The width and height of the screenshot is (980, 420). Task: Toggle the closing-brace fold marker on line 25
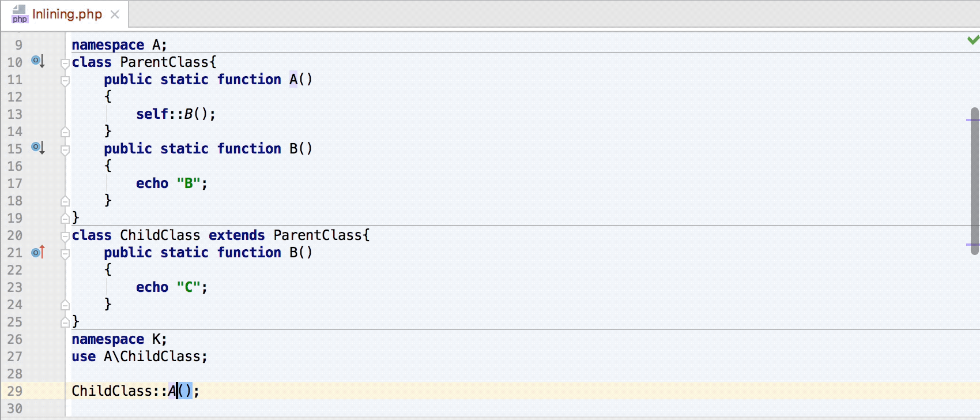pyautogui.click(x=65, y=321)
